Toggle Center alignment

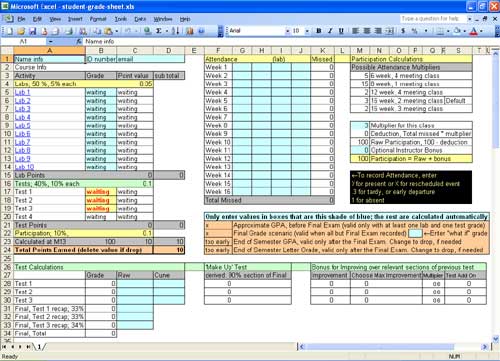click(x=367, y=31)
